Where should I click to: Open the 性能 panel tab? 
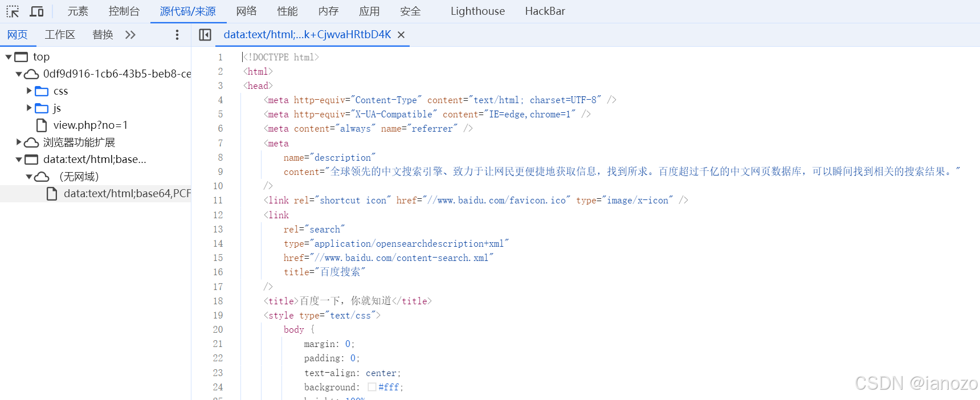[288, 11]
